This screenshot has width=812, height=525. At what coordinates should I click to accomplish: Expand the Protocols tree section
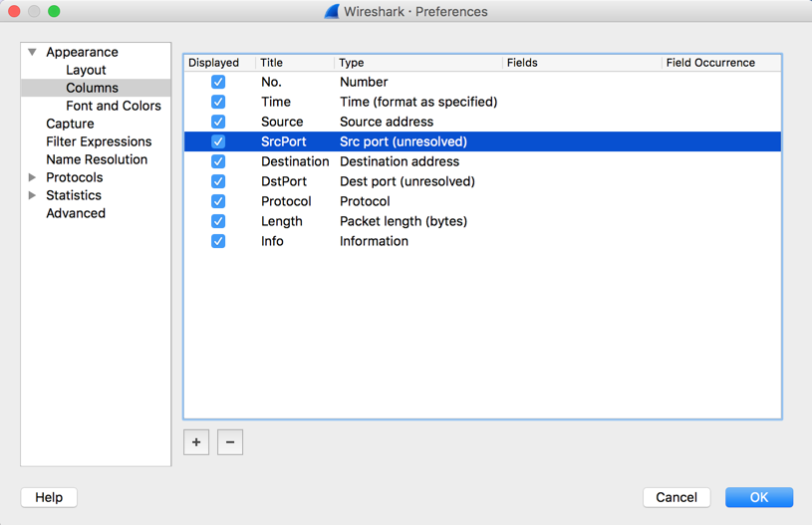click(x=32, y=177)
